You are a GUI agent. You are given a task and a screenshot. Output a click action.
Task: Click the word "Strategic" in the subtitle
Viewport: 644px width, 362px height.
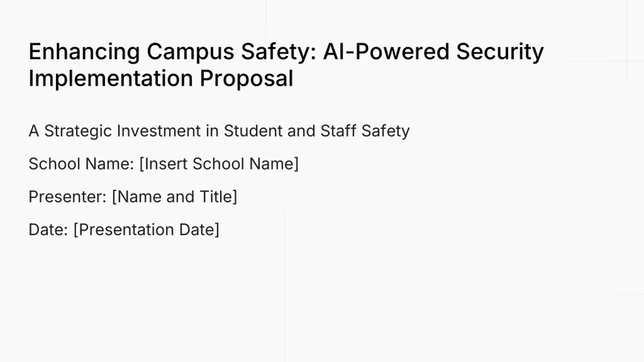(78, 131)
